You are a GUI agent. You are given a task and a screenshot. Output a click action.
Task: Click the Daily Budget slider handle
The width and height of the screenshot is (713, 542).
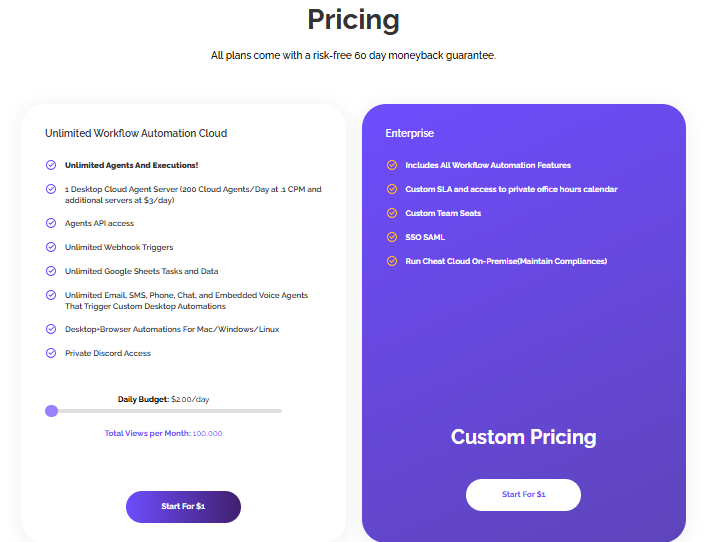(x=52, y=411)
